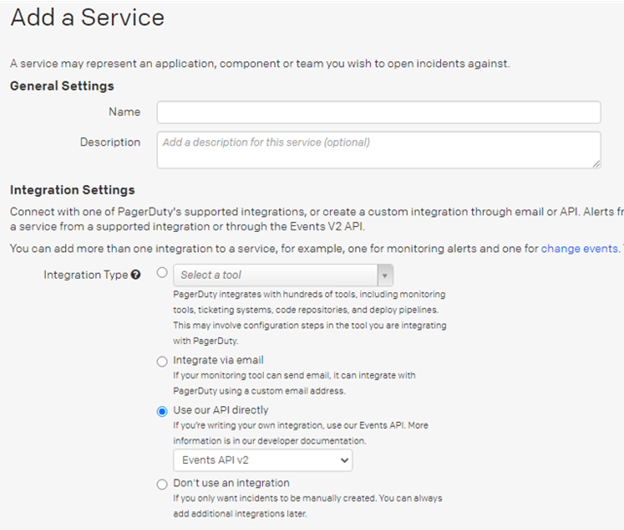The image size is (624, 530).
Task: Click the Integration Settings section heading
Action: click(x=72, y=190)
